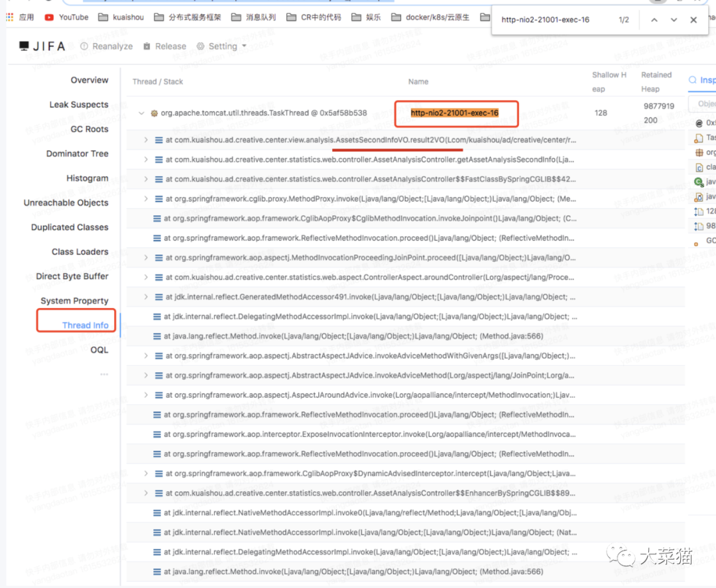
Task: Click the sidebar more options ellipsis
Action: [104, 375]
